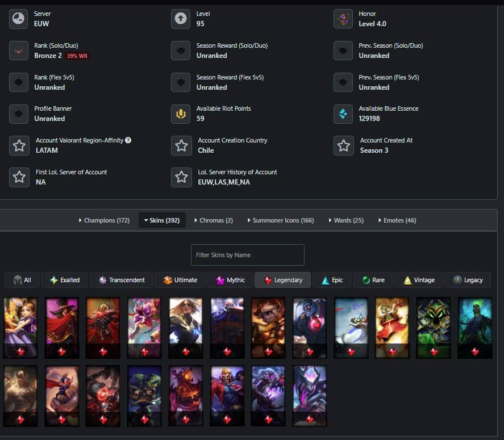
Task: Filter skins by Rare rarity
Action: 373,280
